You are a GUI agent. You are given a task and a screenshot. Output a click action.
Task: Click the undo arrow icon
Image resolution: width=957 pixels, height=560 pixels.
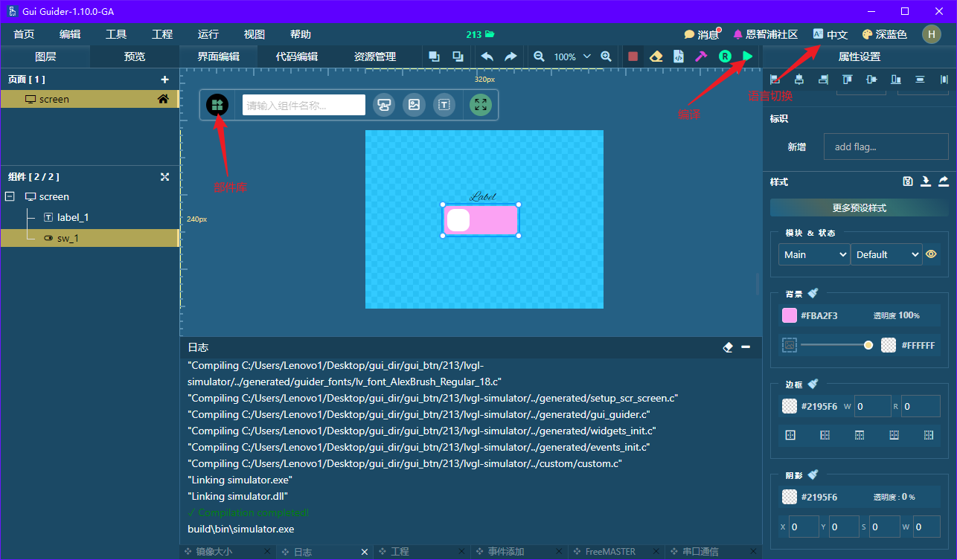point(488,56)
